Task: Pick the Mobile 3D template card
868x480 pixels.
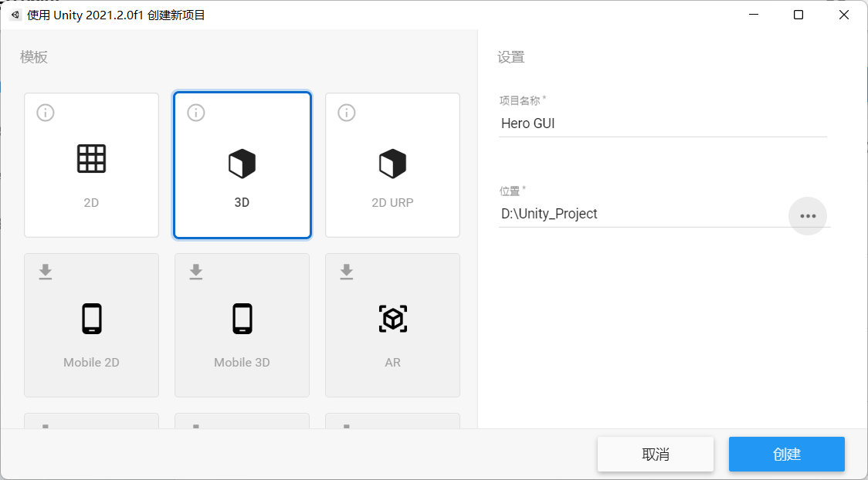Action: [x=242, y=325]
